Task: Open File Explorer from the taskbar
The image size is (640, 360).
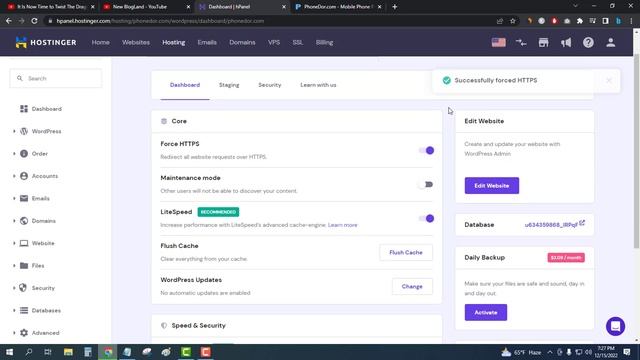Action: tap(68, 352)
